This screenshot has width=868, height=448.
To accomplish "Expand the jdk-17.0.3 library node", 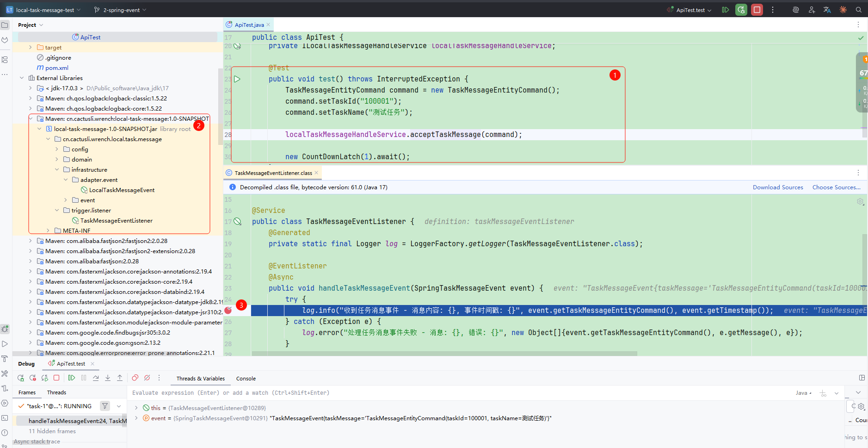I will [31, 88].
